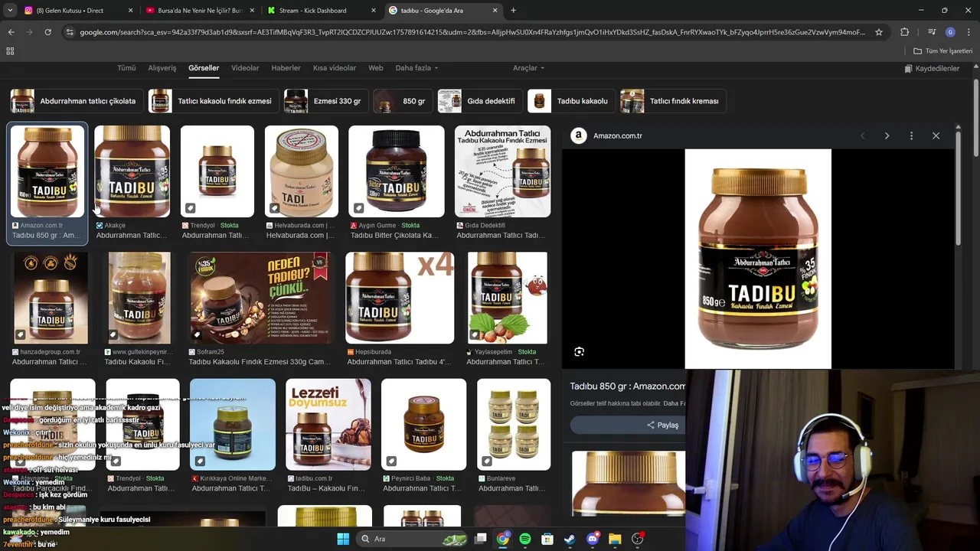Select the Tatlıcı fındık kreması chip
The width and height of the screenshot is (980, 551).
pos(672,101)
